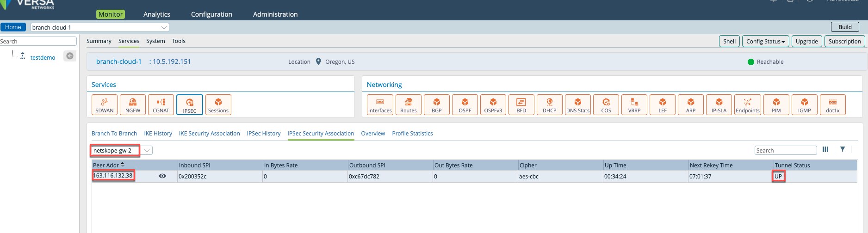Viewport: 868px width, 233px height.
Task: Switch to the Summary tab
Action: pos(99,41)
